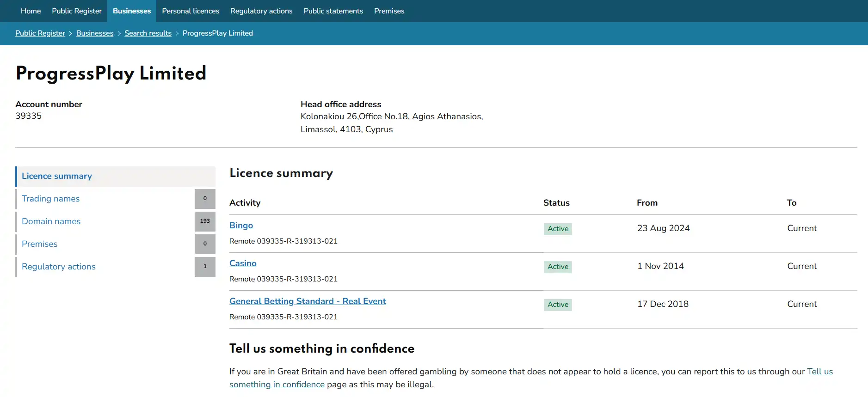
Task: Click the Trading names zero count badge
Action: (205, 199)
